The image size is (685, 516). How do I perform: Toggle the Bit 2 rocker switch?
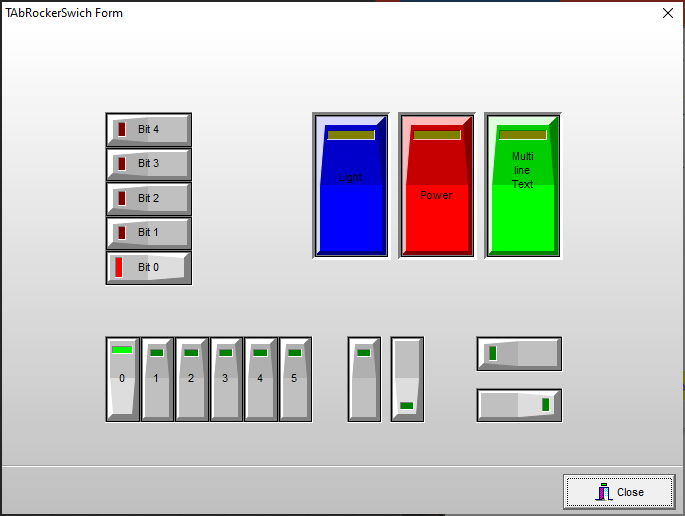pyautogui.click(x=149, y=199)
